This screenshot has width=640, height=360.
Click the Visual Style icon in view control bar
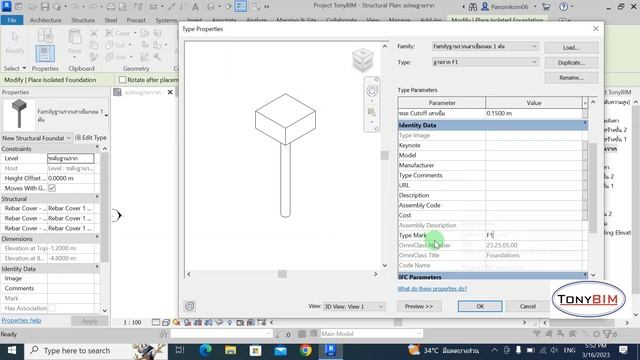(x=166, y=322)
